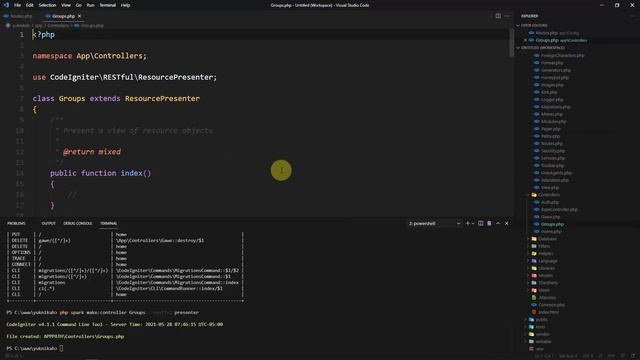Expand the Helpers folder
This screenshot has width=640, height=360.
(546, 254)
